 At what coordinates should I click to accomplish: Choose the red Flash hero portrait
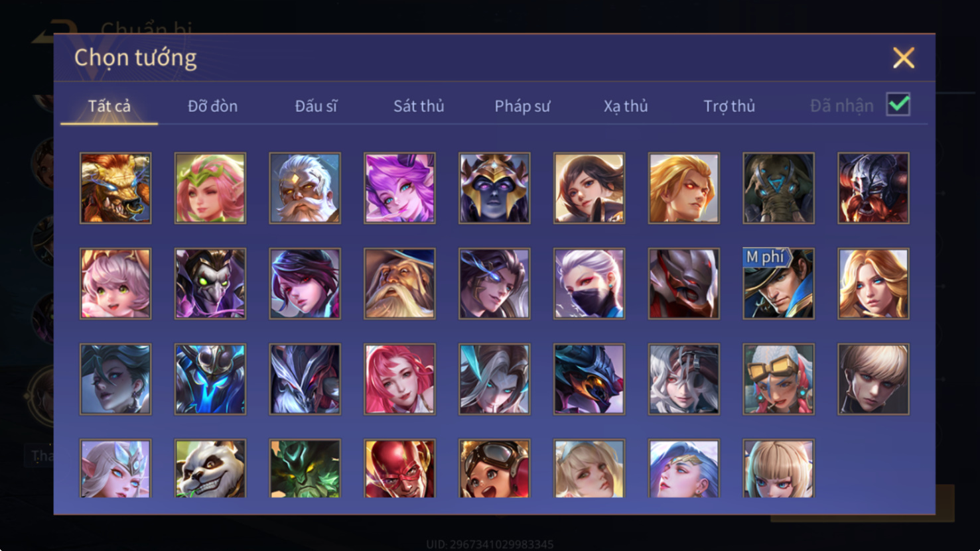(x=399, y=469)
